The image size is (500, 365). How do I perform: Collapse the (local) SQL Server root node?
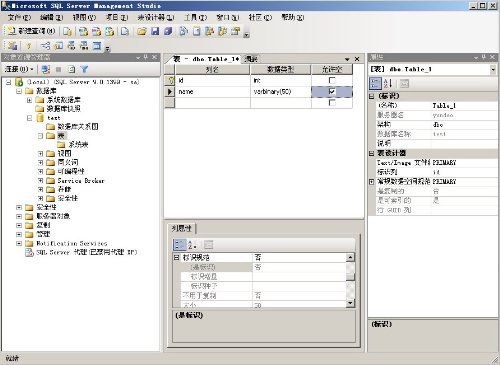pos(9,82)
